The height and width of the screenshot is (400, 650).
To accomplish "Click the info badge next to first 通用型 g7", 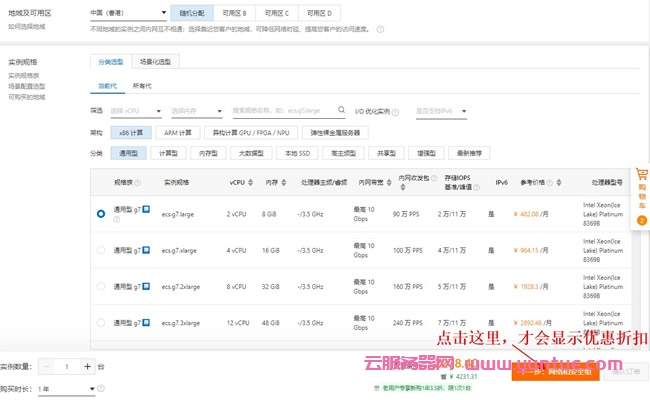I will point(146,210).
